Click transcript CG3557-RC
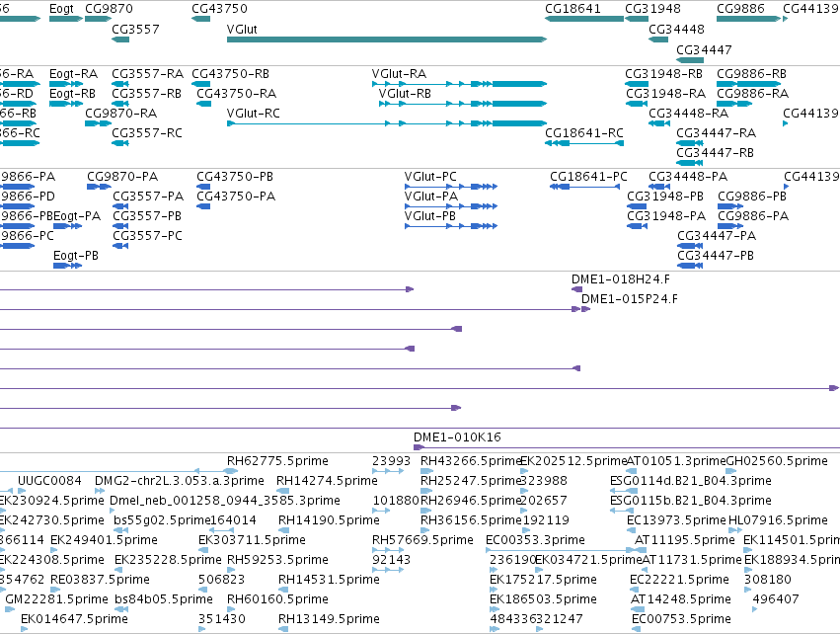 coord(120,143)
